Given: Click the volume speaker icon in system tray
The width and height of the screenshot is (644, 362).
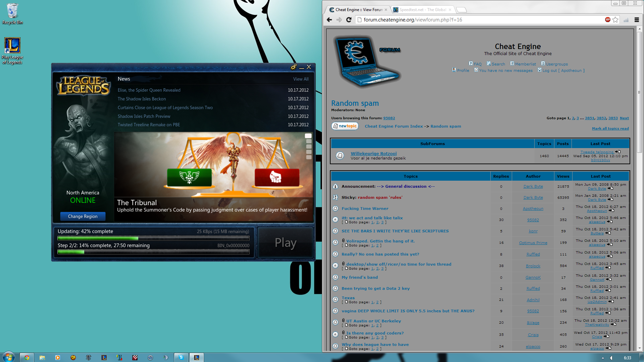Looking at the screenshot, I should point(611,358).
